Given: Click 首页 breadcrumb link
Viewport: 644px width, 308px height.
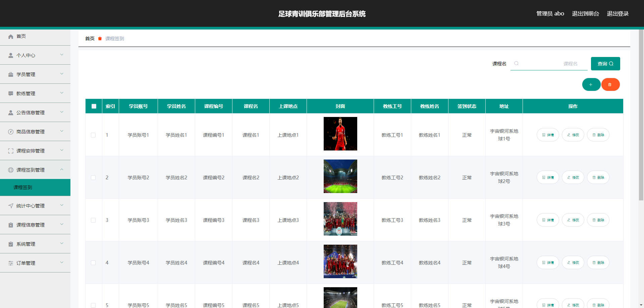Looking at the screenshot, I should pyautogui.click(x=90, y=39).
